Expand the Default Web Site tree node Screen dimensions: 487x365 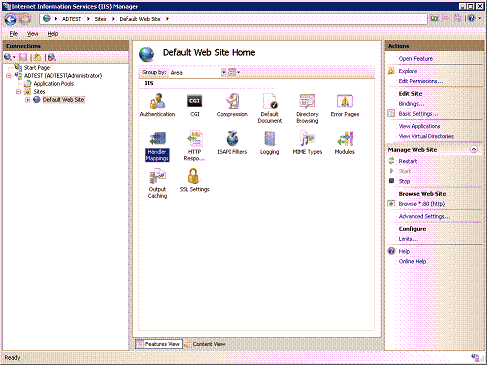[28, 100]
